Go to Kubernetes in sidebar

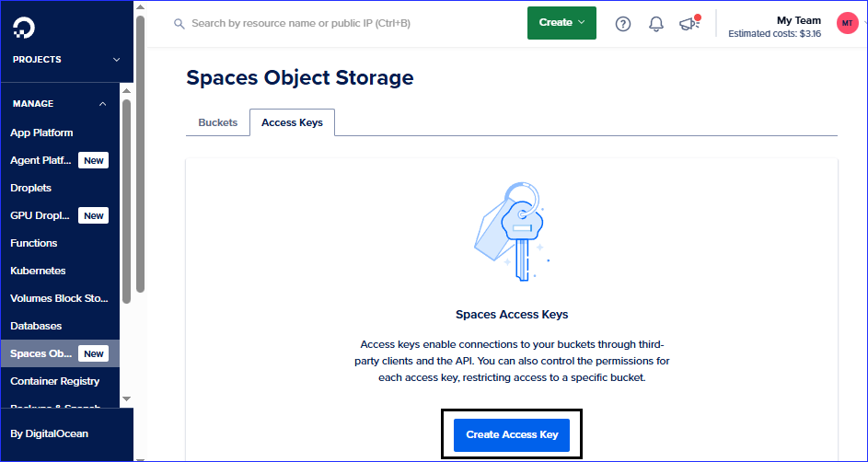(x=38, y=271)
